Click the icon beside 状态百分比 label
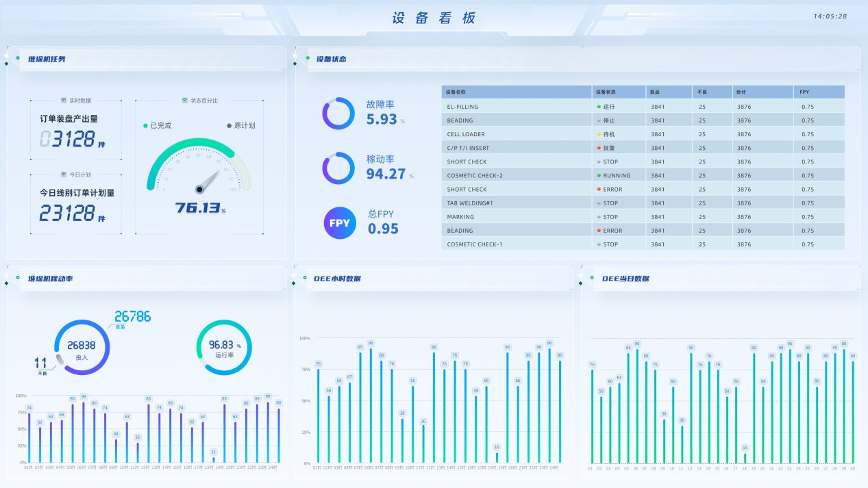Image resolution: width=868 pixels, height=488 pixels. coord(185,101)
